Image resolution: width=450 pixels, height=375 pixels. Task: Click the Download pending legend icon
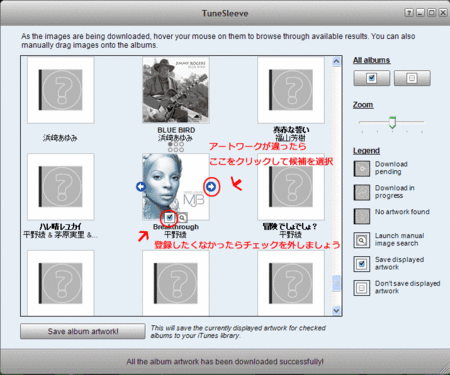(x=362, y=168)
